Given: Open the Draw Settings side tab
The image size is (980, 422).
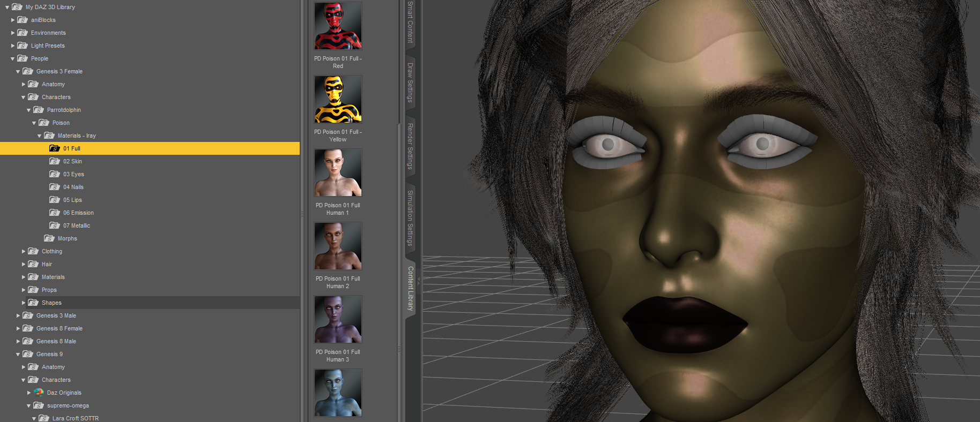Looking at the screenshot, I should (x=410, y=82).
